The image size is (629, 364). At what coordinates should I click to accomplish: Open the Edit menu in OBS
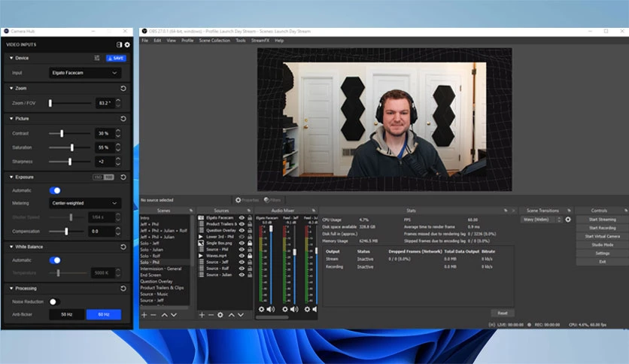[x=157, y=41]
